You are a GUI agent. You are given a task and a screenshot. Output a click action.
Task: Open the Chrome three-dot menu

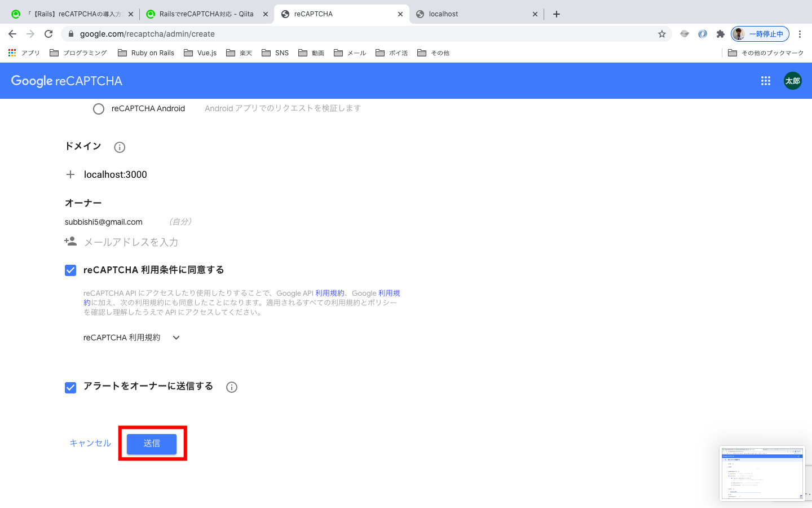click(800, 34)
